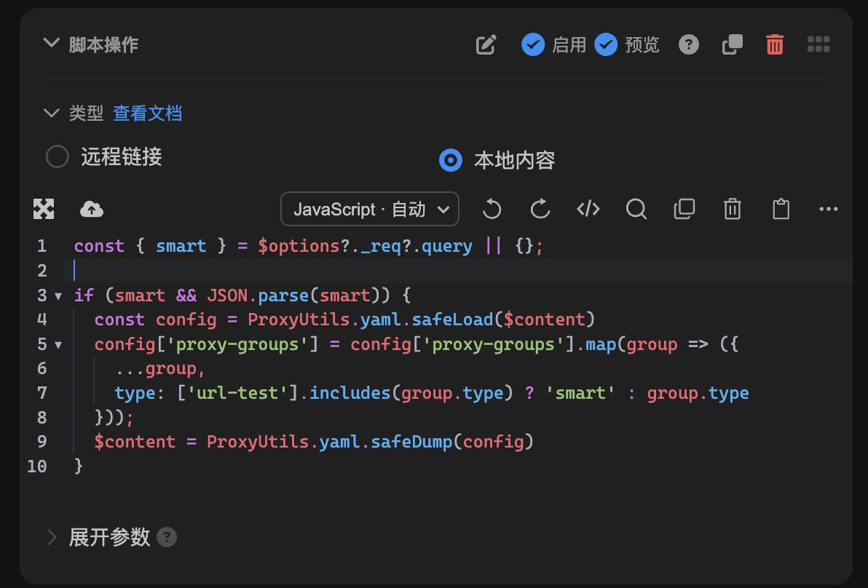Open the editor more options ellipsis
The height and width of the screenshot is (588, 868).
pyautogui.click(x=828, y=209)
